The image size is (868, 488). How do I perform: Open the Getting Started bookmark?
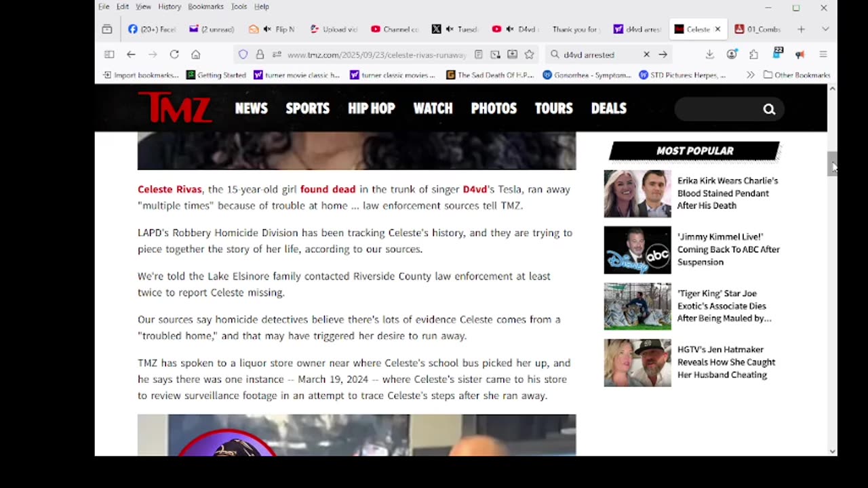click(x=216, y=75)
